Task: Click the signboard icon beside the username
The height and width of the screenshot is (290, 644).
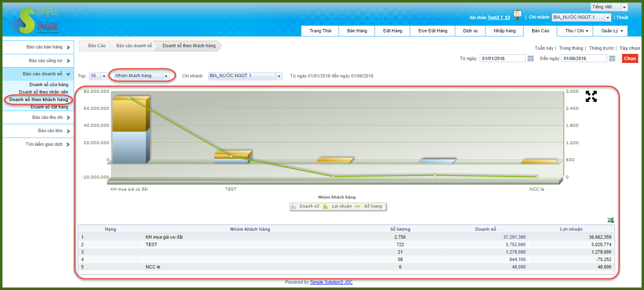Action: coord(517,15)
